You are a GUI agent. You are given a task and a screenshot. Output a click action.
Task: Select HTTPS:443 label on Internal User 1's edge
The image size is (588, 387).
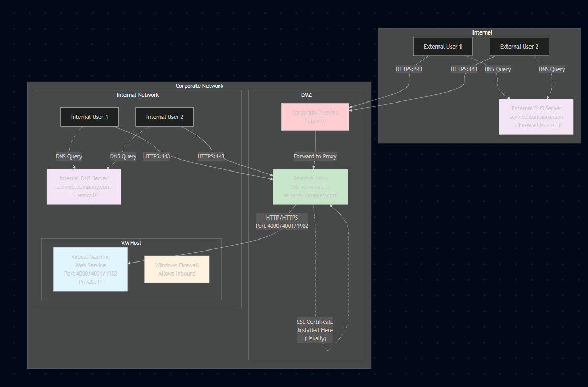(156, 156)
